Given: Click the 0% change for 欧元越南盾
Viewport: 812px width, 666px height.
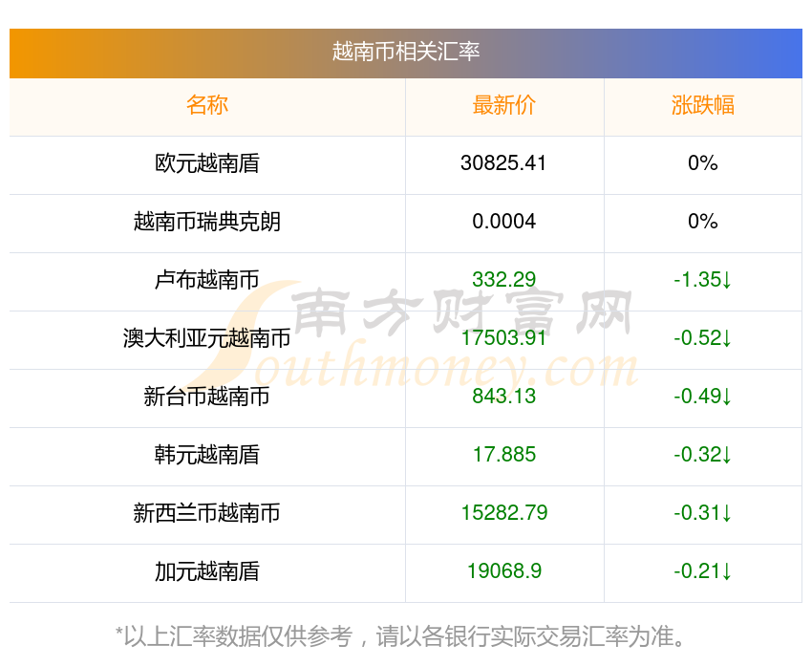Looking at the screenshot, I should pos(703,163).
